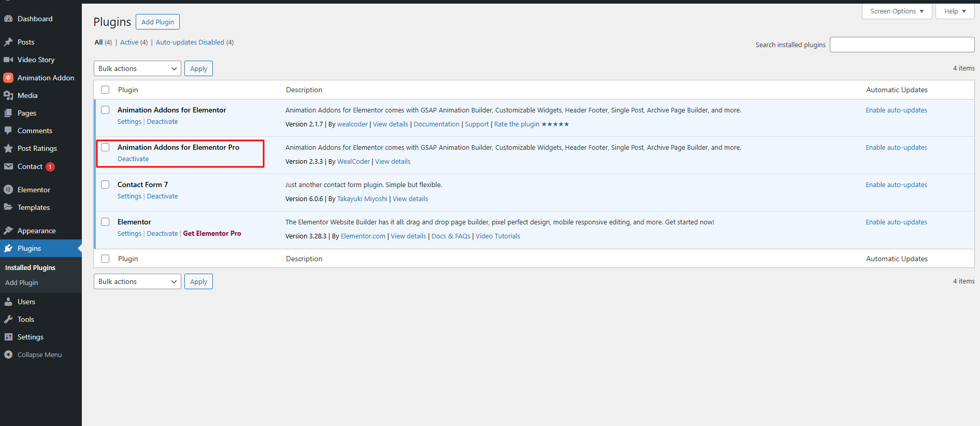Image resolution: width=980 pixels, height=426 pixels.
Task: Open Docs & FAQs link for Elementor
Action: (x=451, y=236)
